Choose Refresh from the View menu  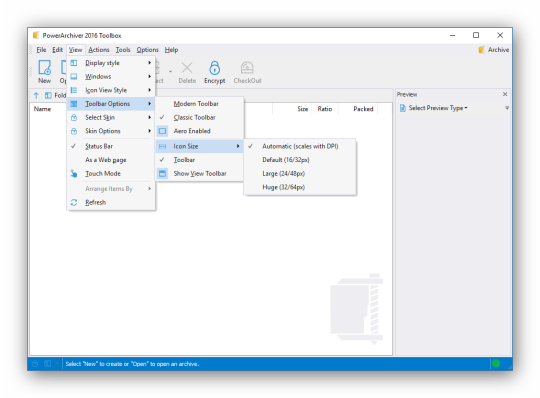(111, 202)
